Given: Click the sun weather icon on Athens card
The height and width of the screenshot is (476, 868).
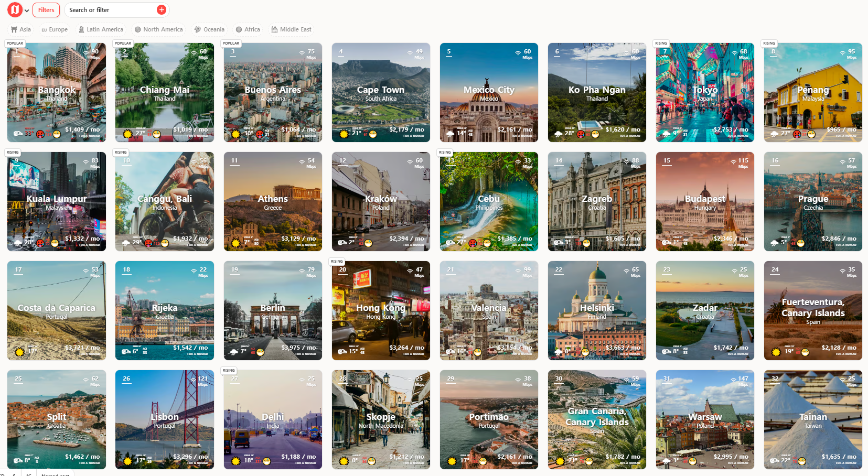Looking at the screenshot, I should pos(235,243).
